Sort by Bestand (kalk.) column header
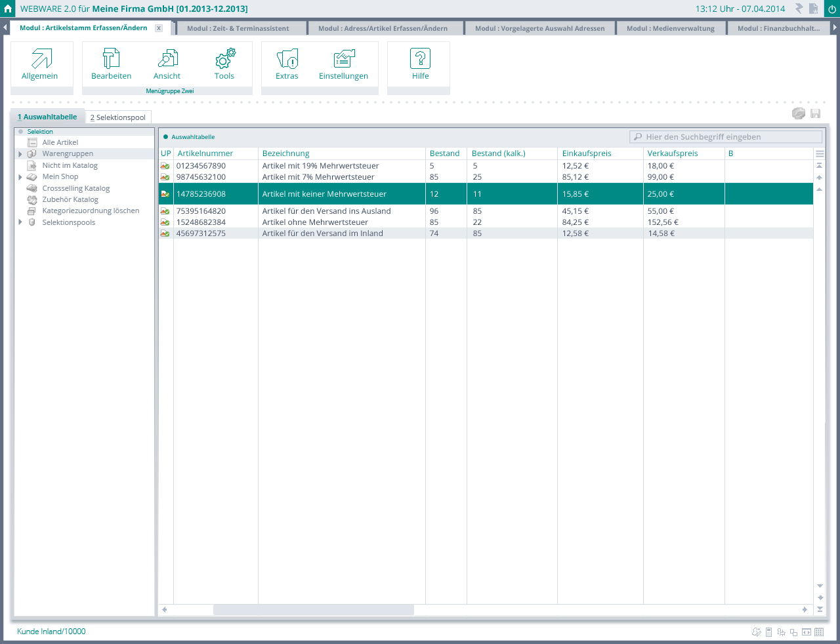The image size is (840, 644). (x=499, y=153)
